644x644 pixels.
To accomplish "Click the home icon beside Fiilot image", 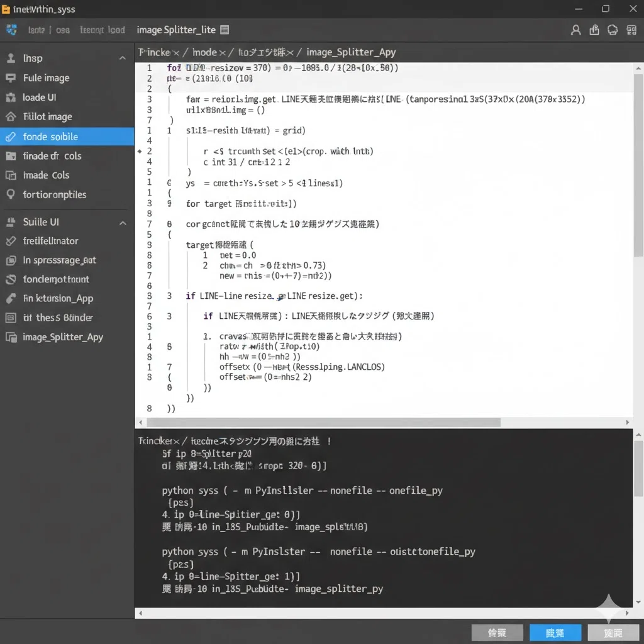I will pos(11,116).
